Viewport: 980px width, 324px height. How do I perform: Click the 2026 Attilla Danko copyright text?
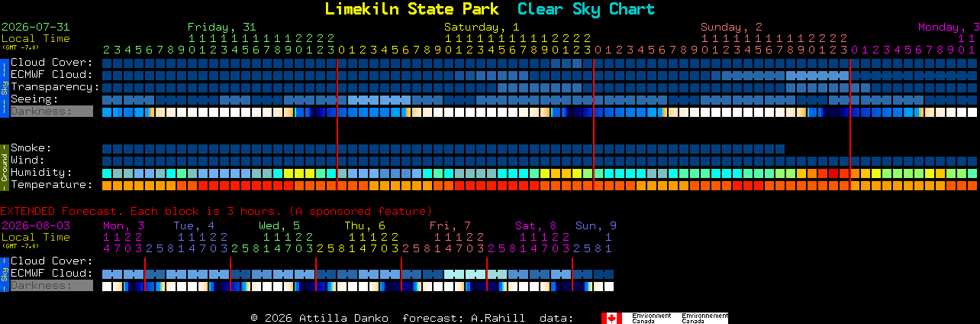tap(318, 318)
